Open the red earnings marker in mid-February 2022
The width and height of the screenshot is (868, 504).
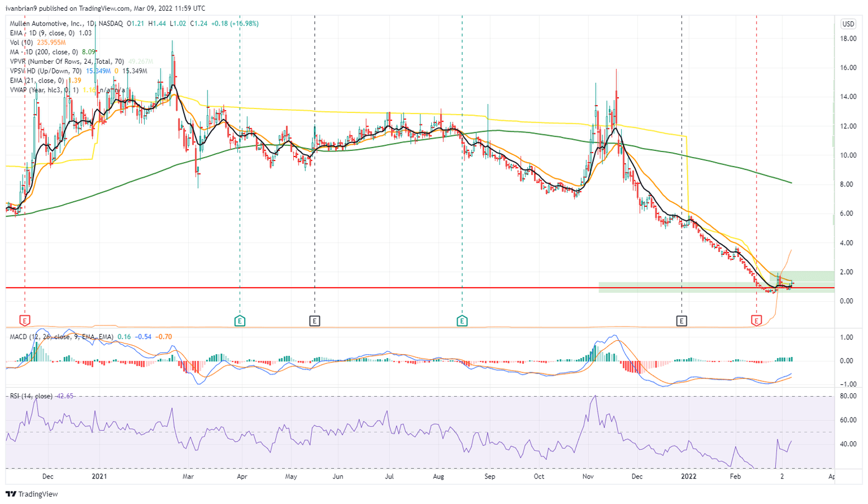click(756, 321)
